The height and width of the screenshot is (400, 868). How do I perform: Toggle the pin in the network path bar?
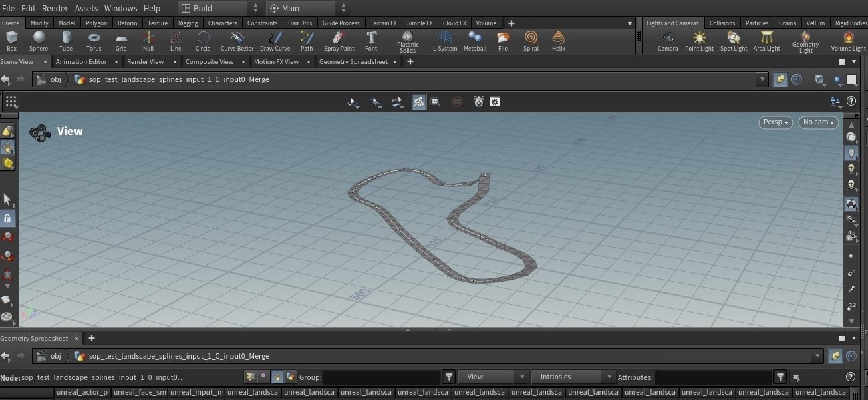click(780, 79)
